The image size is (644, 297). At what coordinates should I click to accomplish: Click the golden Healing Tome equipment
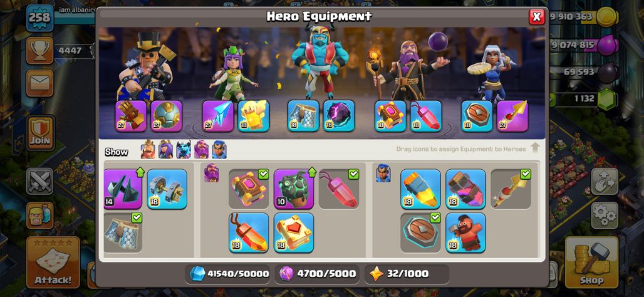point(294,232)
